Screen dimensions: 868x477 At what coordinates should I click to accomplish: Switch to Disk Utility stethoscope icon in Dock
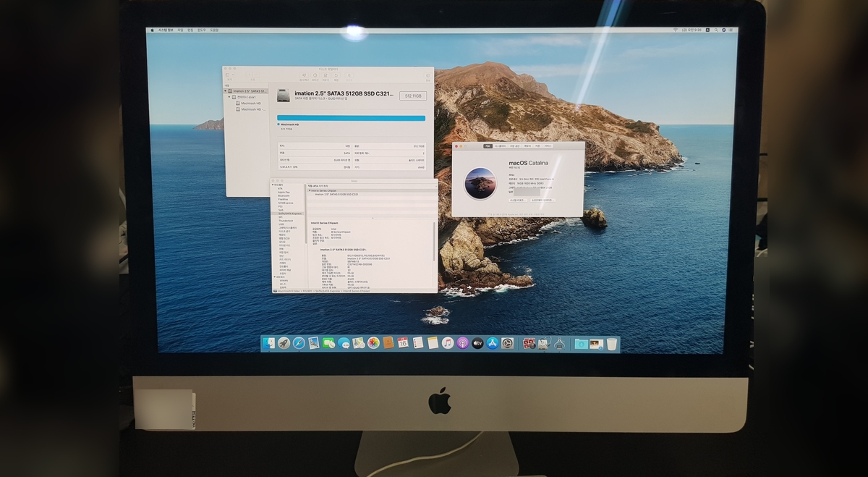544,343
